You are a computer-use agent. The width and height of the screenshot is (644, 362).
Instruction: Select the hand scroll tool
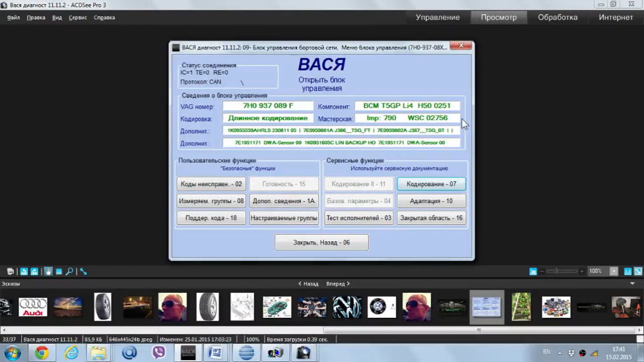coord(48,271)
